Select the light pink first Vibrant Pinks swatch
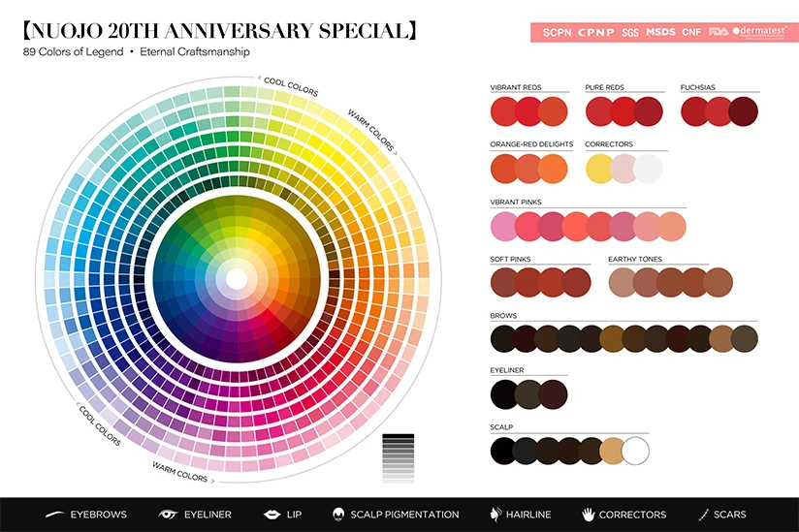799x532 pixels. (x=502, y=227)
